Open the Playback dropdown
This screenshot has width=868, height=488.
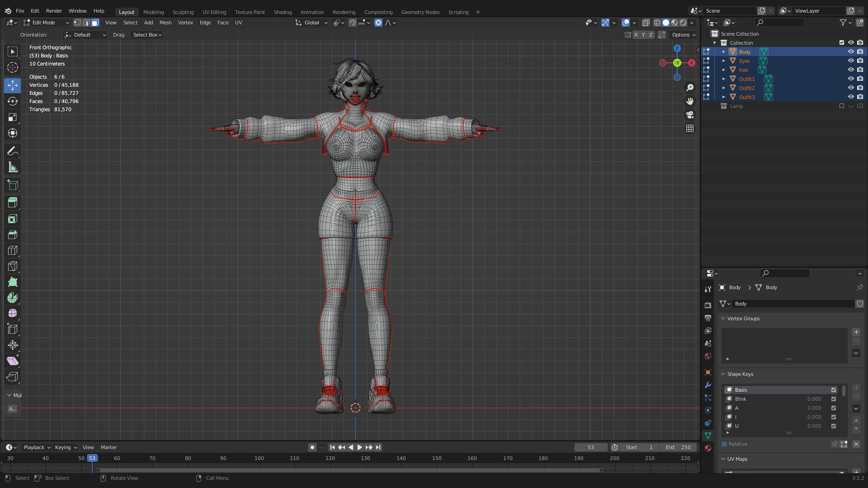pos(36,447)
